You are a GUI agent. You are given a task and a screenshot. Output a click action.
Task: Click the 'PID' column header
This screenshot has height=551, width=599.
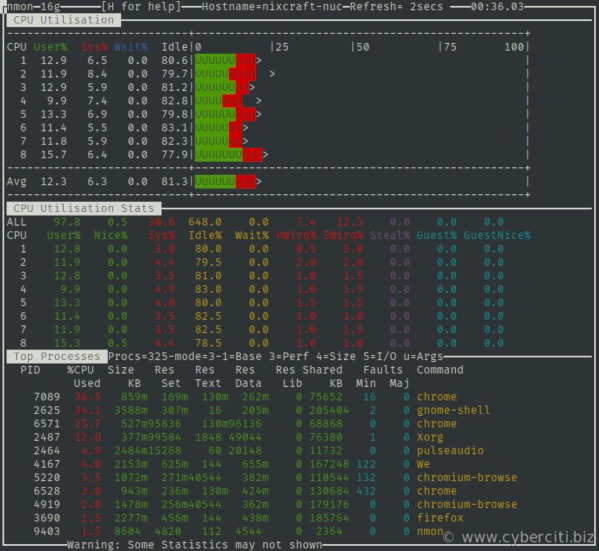pos(30,370)
